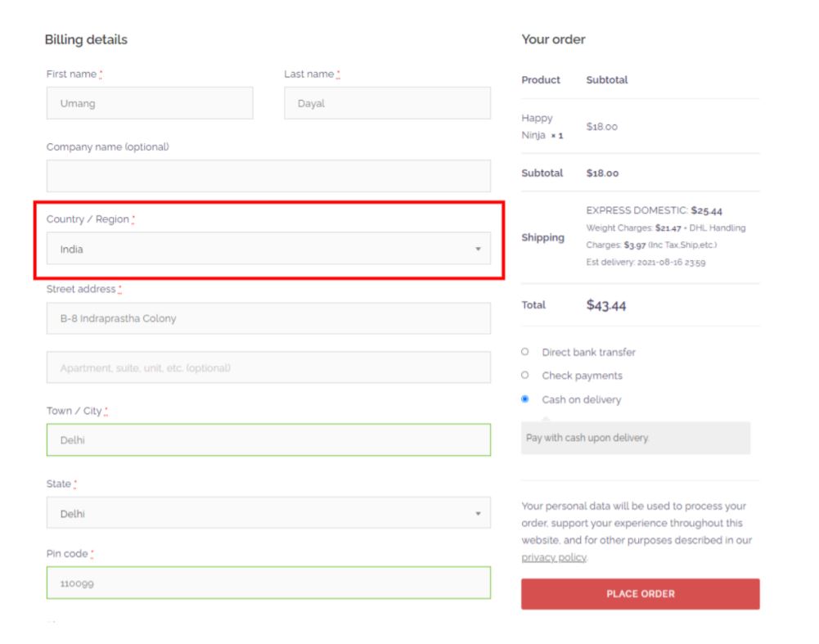
Task: Click the Est delivery date text
Action: tap(646, 262)
